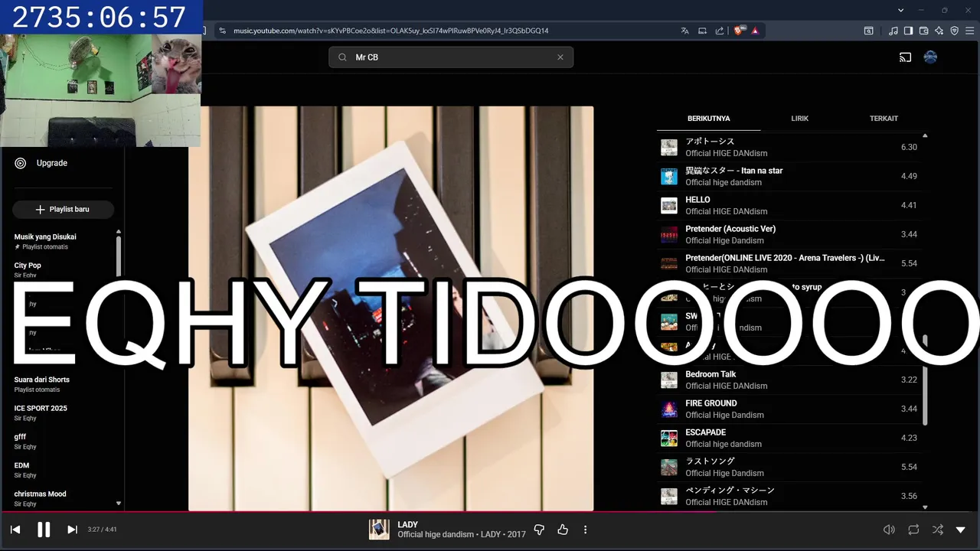The width and height of the screenshot is (980, 551).
Task: Toggle the volume speaker icon
Action: pos(889,530)
